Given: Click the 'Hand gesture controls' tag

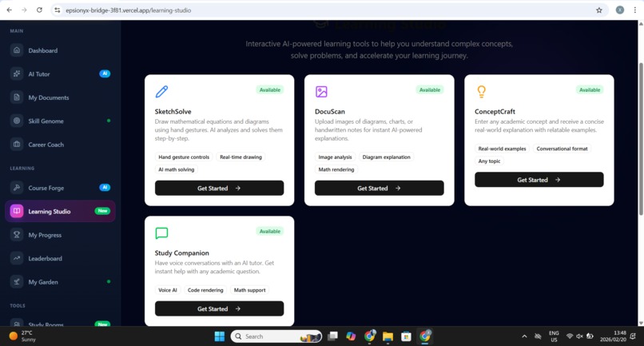Looking at the screenshot, I should 184,157.
